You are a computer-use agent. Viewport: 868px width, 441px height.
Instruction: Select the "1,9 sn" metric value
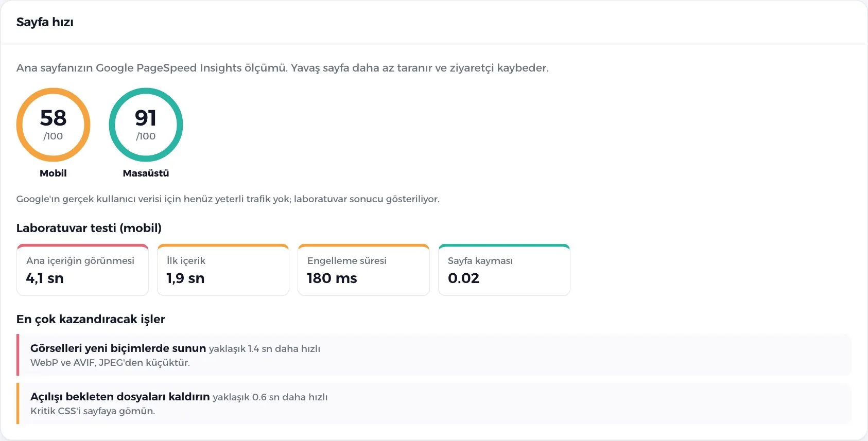(185, 278)
